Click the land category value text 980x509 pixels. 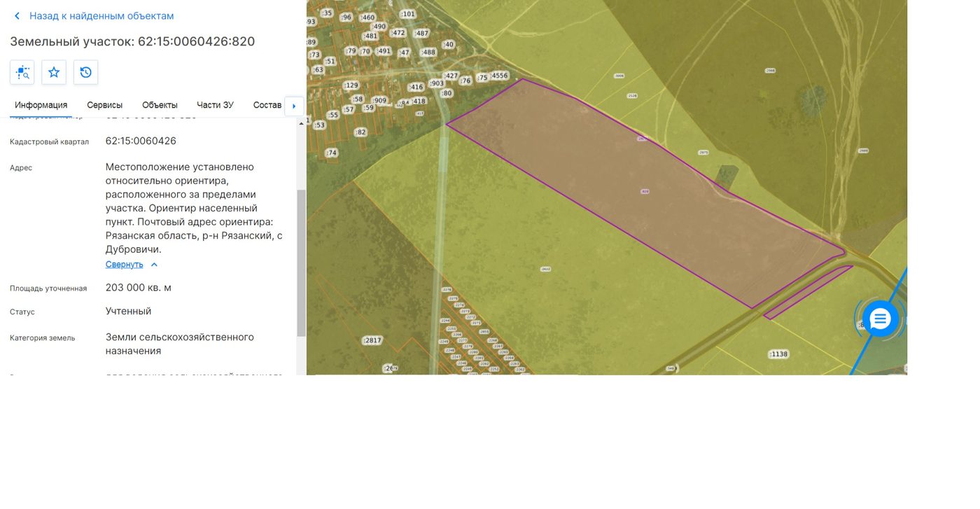click(x=180, y=344)
